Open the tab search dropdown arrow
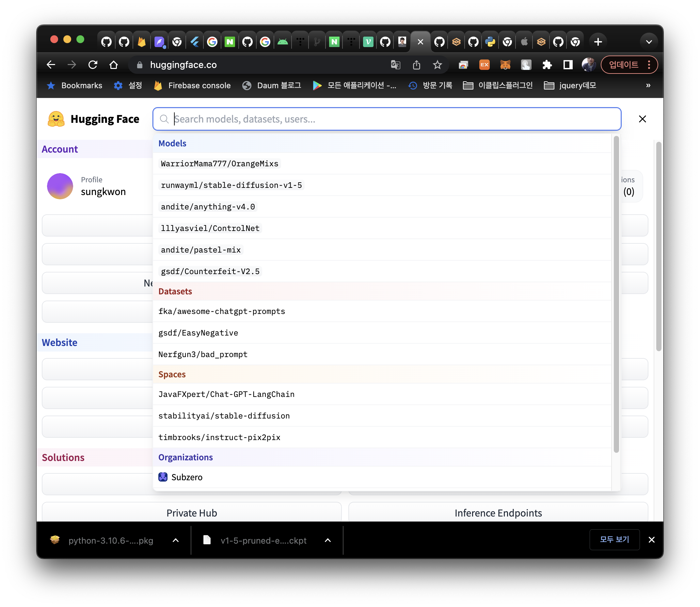The width and height of the screenshot is (700, 607). point(648,42)
